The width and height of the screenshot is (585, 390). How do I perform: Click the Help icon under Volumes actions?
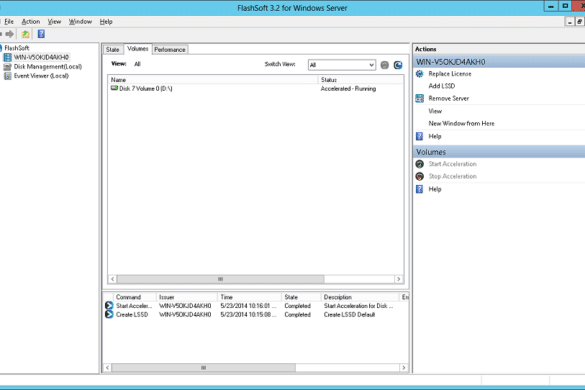pos(420,189)
